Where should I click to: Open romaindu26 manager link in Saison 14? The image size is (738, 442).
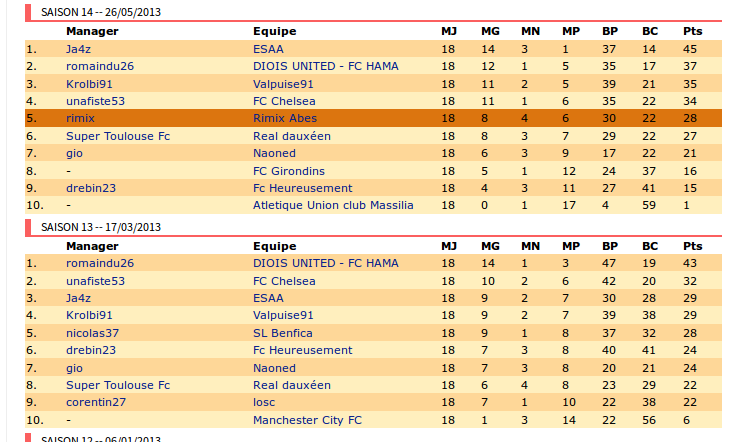(100, 66)
